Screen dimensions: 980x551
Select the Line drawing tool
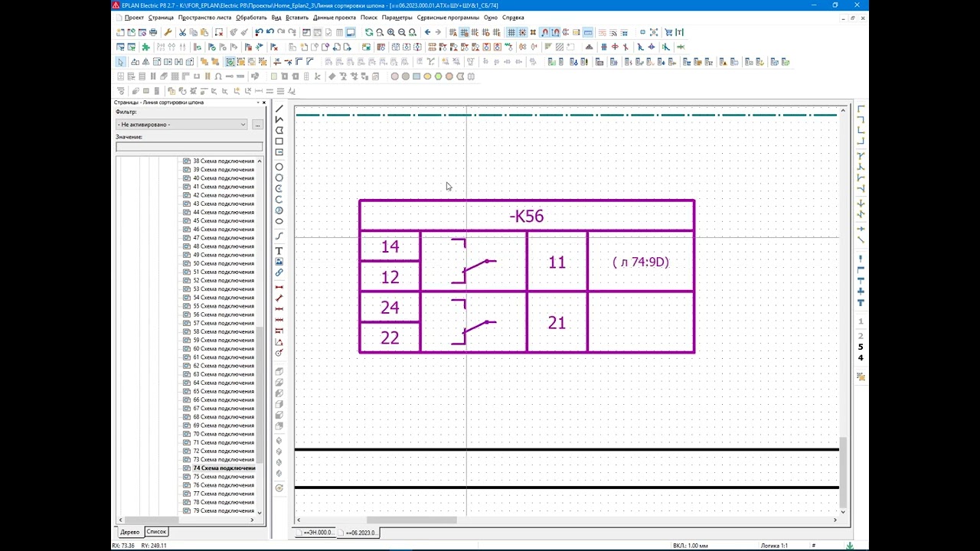click(279, 109)
